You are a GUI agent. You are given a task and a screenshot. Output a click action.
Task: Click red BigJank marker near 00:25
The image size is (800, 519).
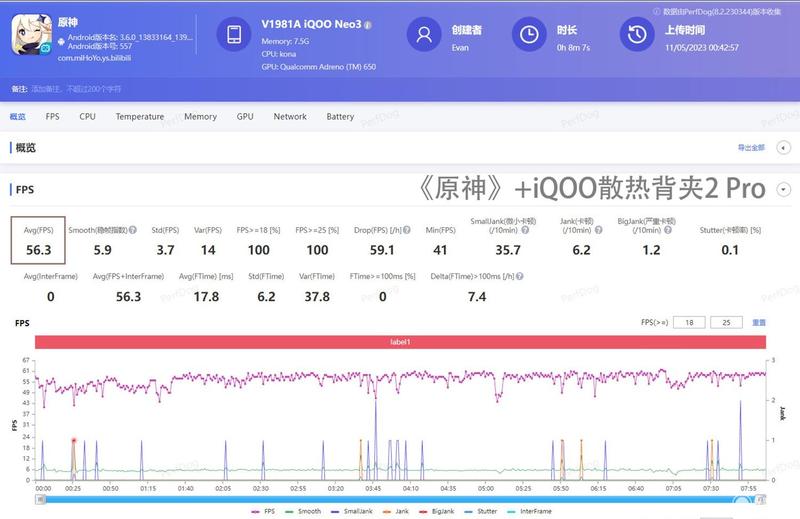(x=74, y=440)
